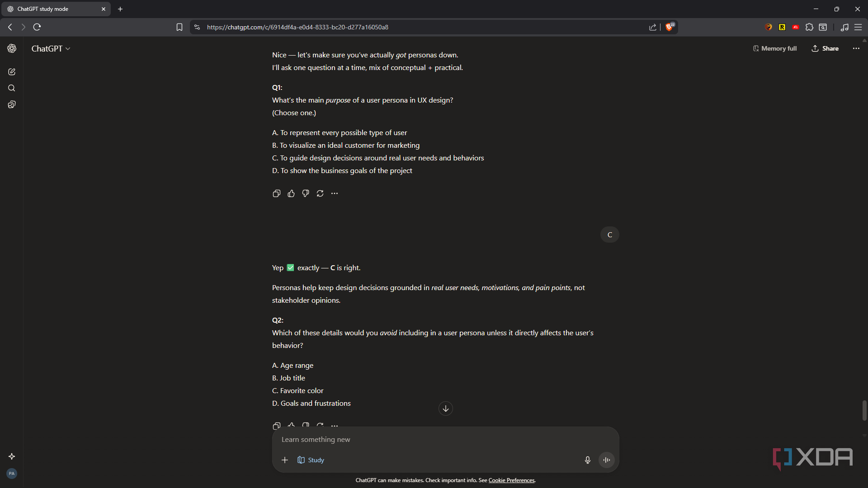Image resolution: width=868 pixels, height=488 pixels.
Task: Start voice mode from message box
Action: 606,460
